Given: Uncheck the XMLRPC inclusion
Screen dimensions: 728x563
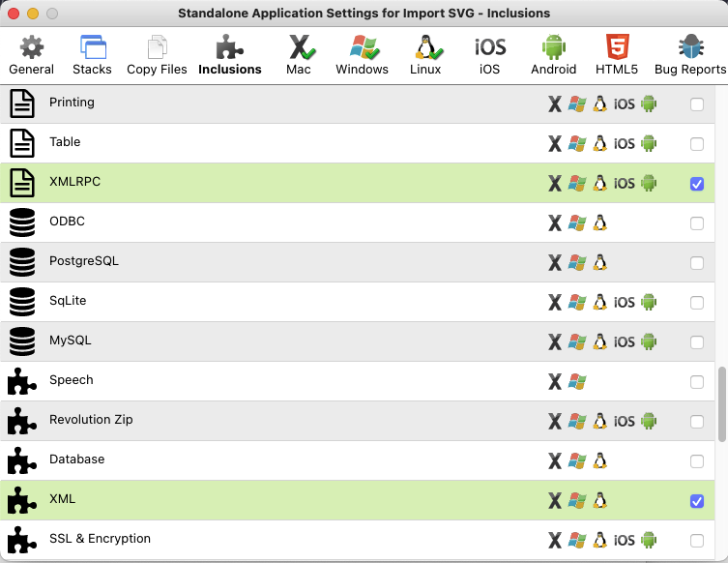Looking at the screenshot, I should coord(697,184).
